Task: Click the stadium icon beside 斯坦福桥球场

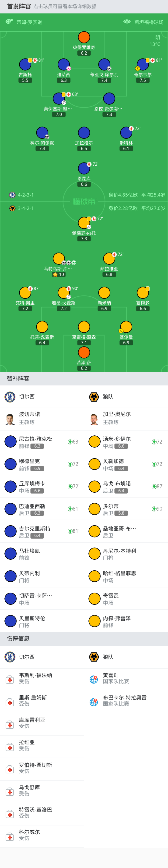Action: pyautogui.click(x=127, y=22)
